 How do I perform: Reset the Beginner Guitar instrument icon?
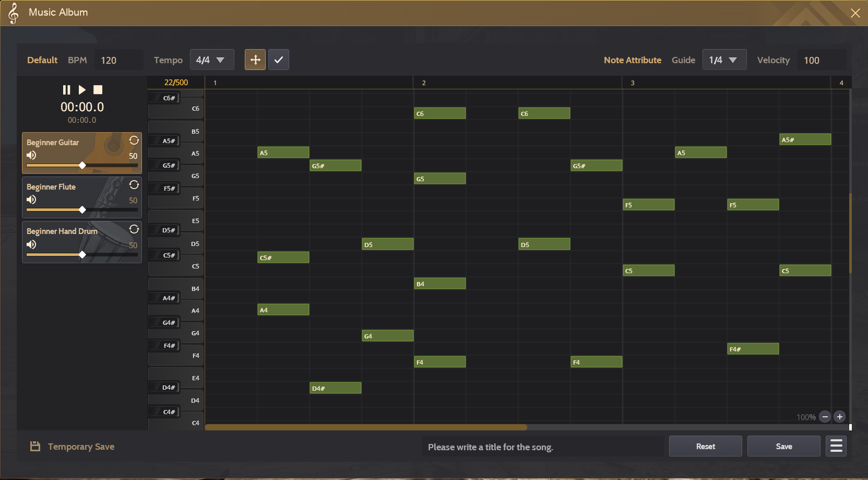[x=134, y=141]
